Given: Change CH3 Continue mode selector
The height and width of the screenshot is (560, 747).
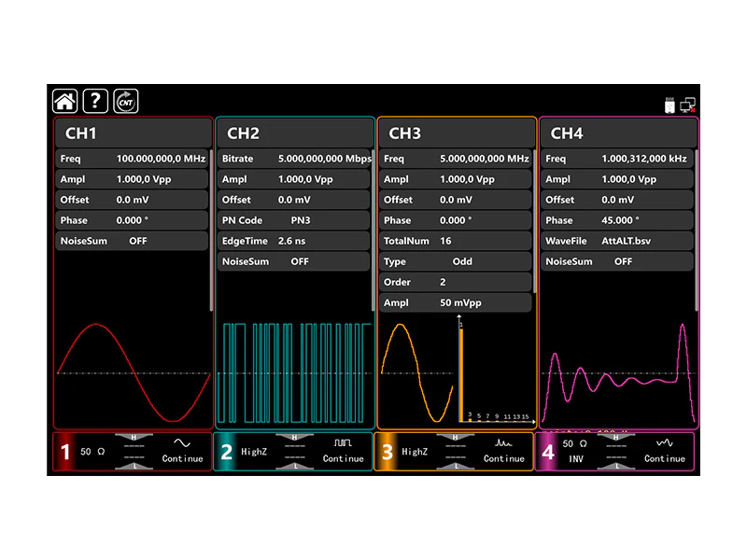Looking at the screenshot, I should point(504,458).
